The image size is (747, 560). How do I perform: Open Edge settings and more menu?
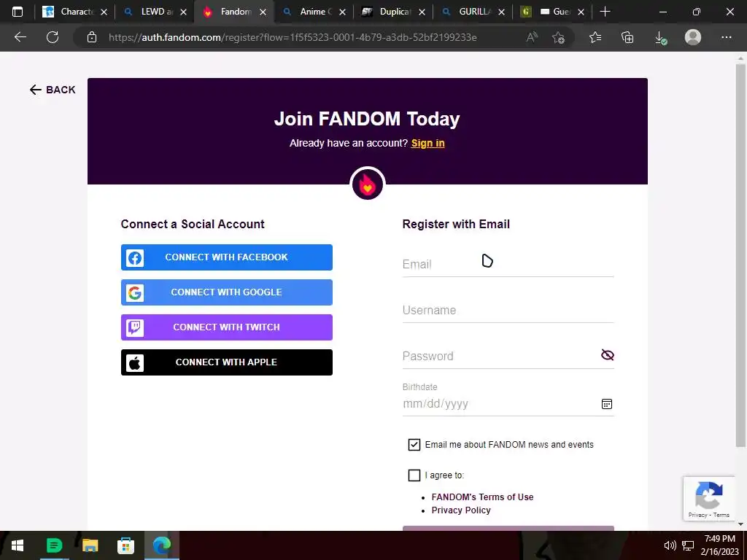(726, 37)
